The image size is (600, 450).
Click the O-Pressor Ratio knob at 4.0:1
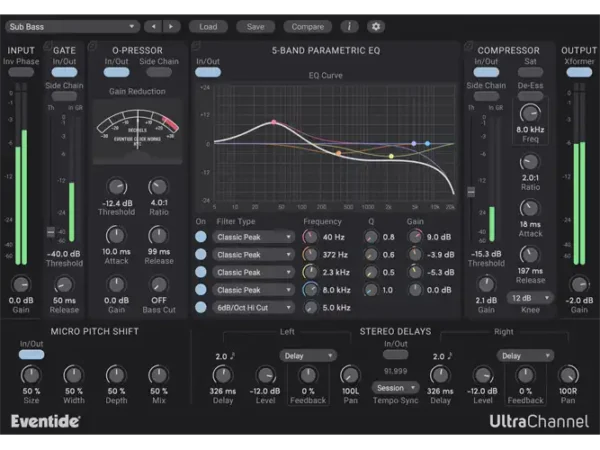(x=158, y=187)
